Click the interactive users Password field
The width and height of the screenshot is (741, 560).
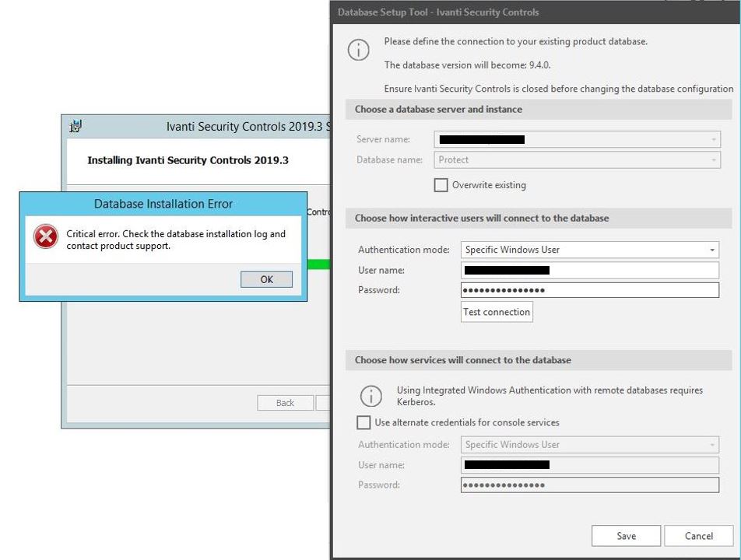tap(589, 290)
